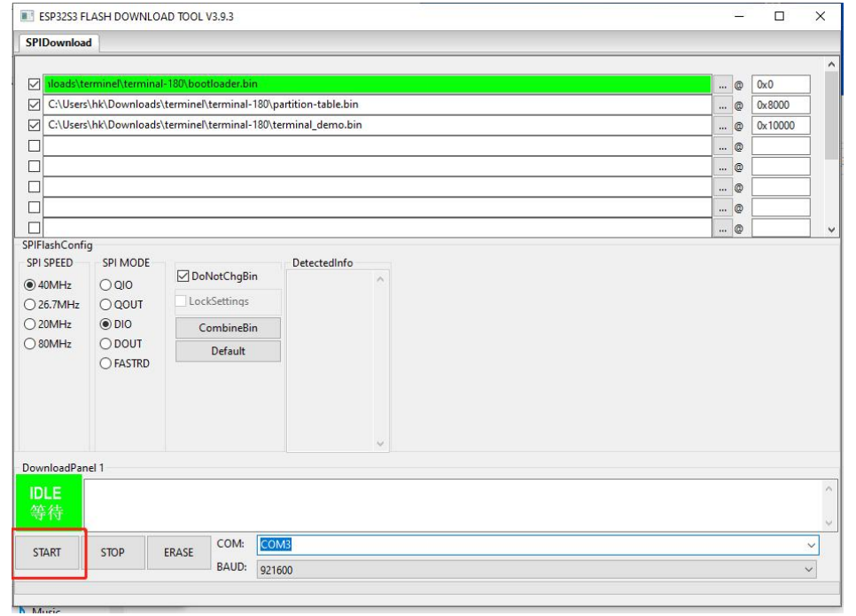Choose QIO SPI mode
Image resolution: width=856 pixels, height=616 pixels.
105,285
